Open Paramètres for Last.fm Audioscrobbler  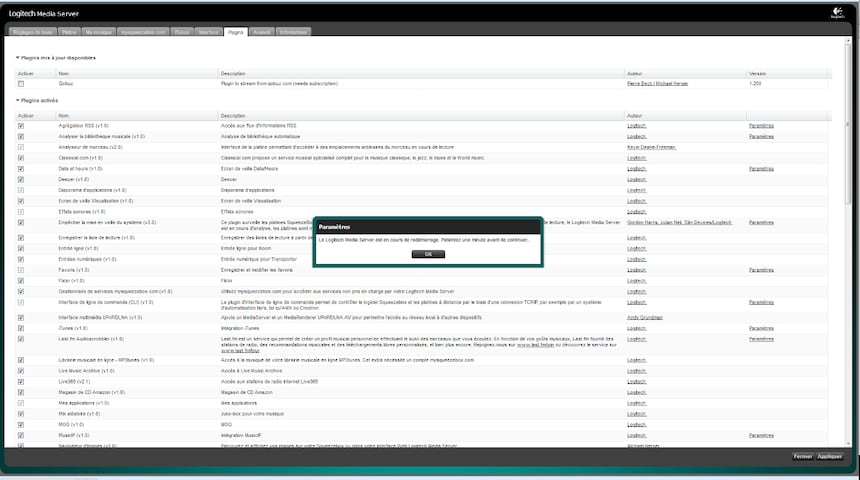click(x=761, y=339)
